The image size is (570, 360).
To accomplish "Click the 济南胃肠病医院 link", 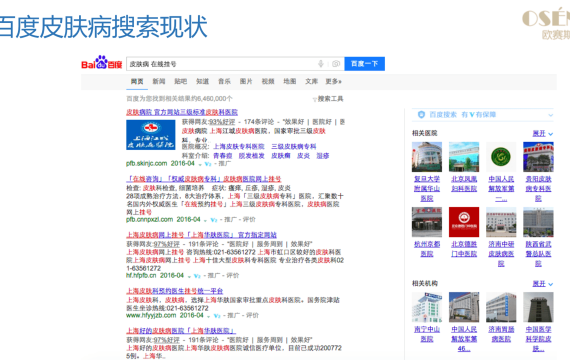I will click(x=501, y=334).
